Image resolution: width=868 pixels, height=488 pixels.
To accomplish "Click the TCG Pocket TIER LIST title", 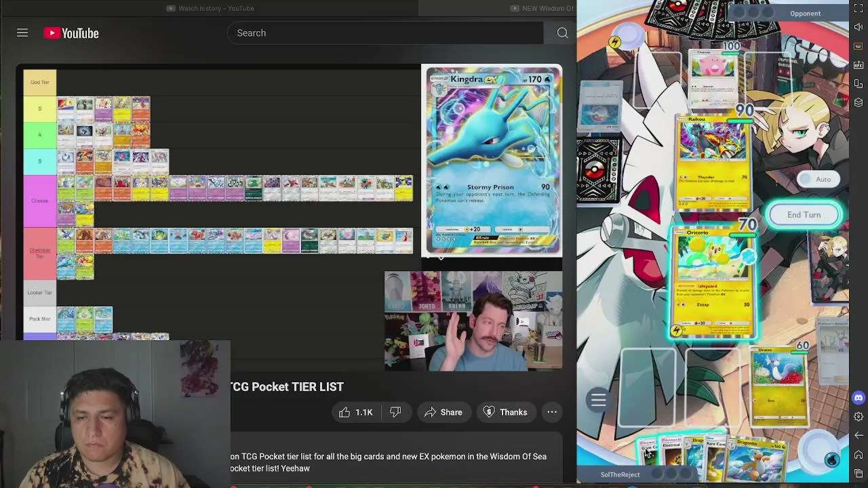I will 287,386.
